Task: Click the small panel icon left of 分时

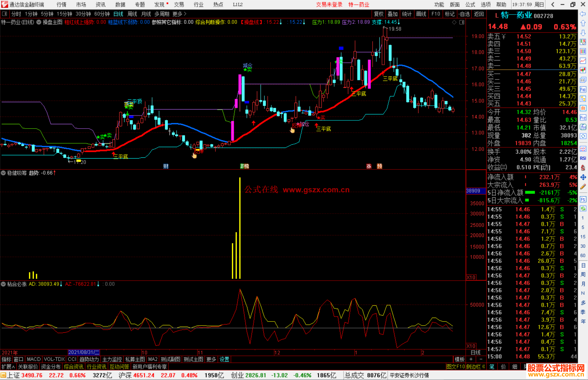Action: (4, 14)
